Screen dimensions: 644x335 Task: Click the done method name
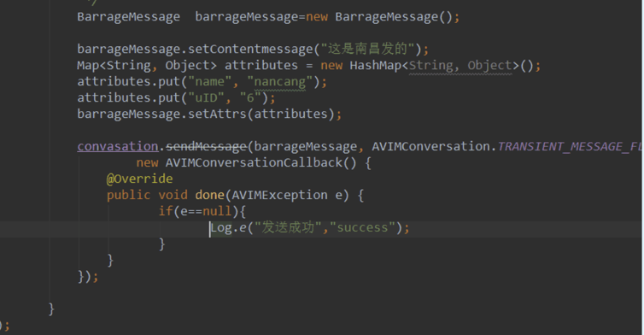click(x=210, y=195)
